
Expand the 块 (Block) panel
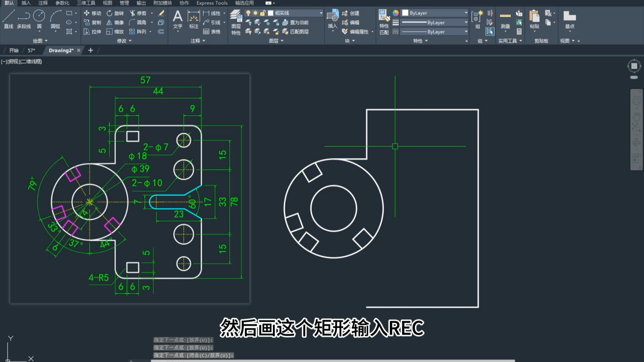click(x=350, y=41)
